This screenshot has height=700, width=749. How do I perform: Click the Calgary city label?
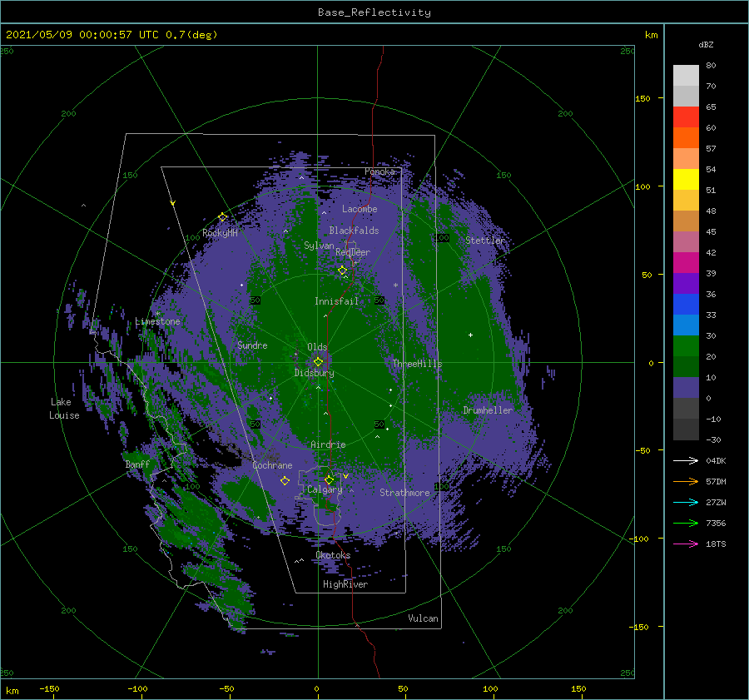(325, 489)
